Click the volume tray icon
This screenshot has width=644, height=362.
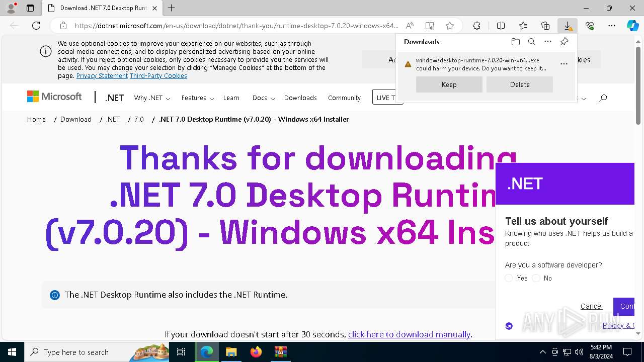tap(579, 352)
